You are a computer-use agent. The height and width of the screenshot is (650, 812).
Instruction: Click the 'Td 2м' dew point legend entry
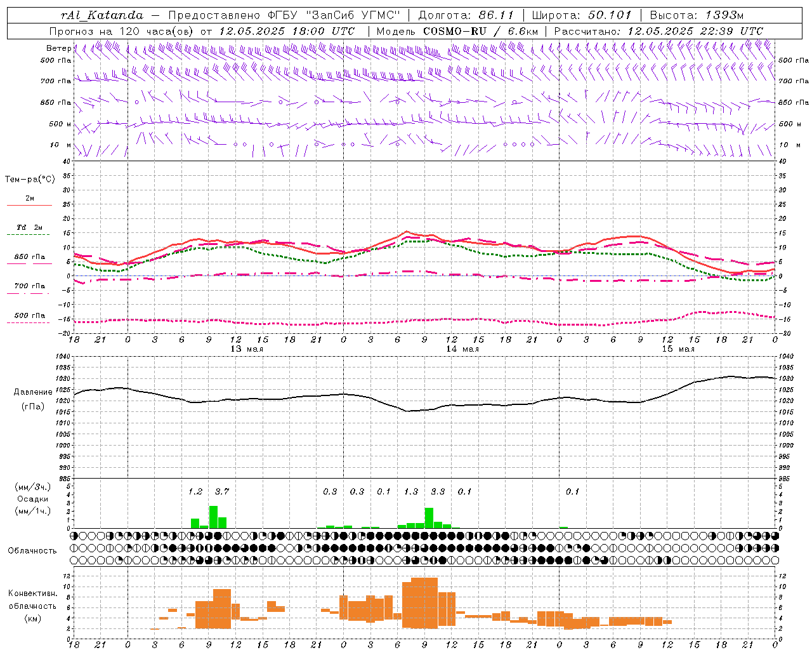(29, 227)
